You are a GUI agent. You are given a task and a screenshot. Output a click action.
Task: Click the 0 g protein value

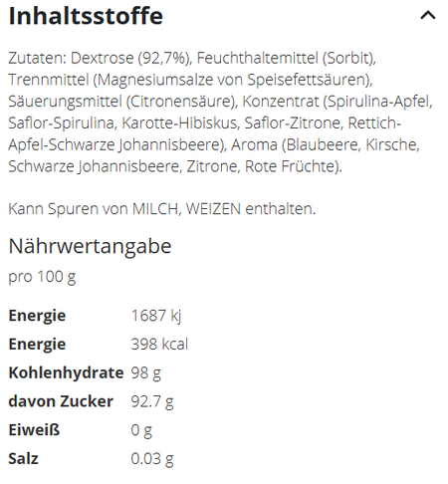(x=141, y=430)
